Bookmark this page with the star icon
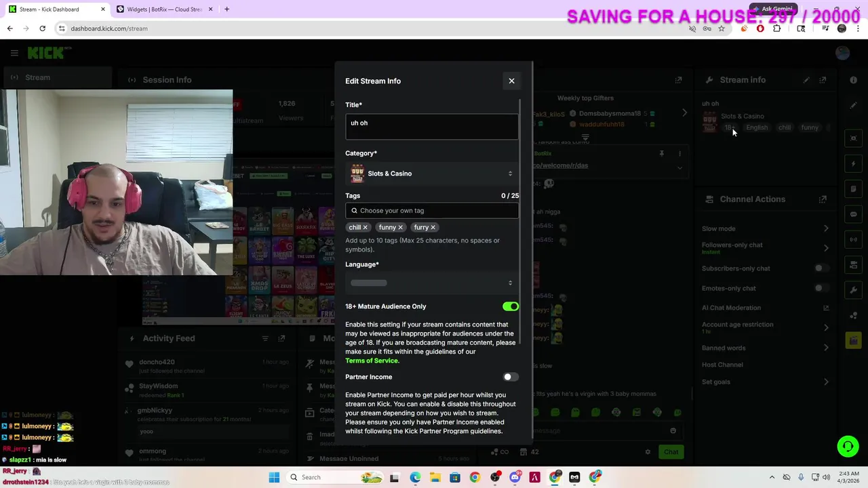868x488 pixels. (722, 28)
